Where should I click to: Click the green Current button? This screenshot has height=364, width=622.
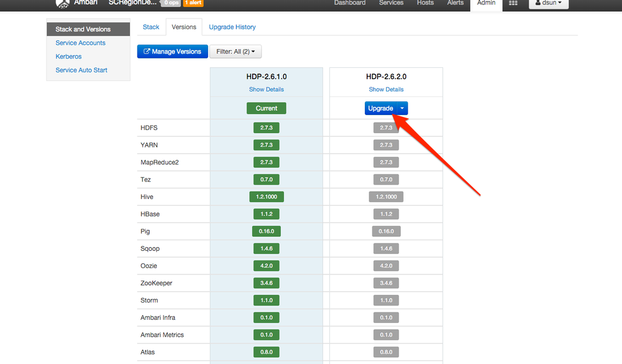[266, 108]
